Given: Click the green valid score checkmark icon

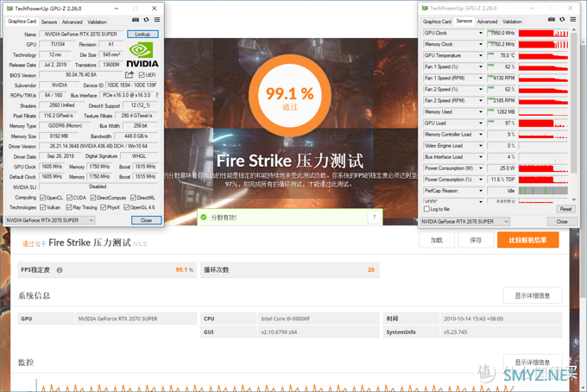Looking at the screenshot, I should 204,217.
